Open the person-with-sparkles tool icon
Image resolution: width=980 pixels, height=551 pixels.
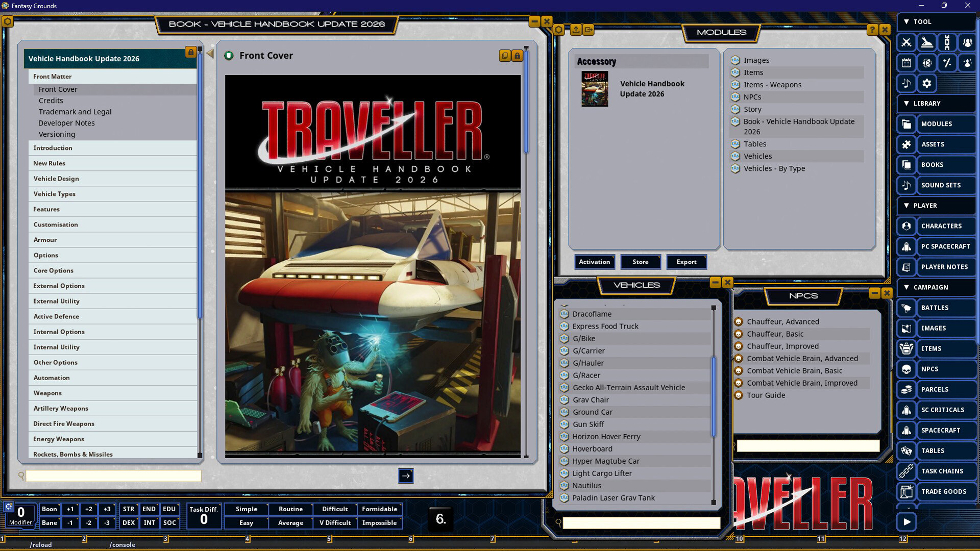tap(967, 63)
